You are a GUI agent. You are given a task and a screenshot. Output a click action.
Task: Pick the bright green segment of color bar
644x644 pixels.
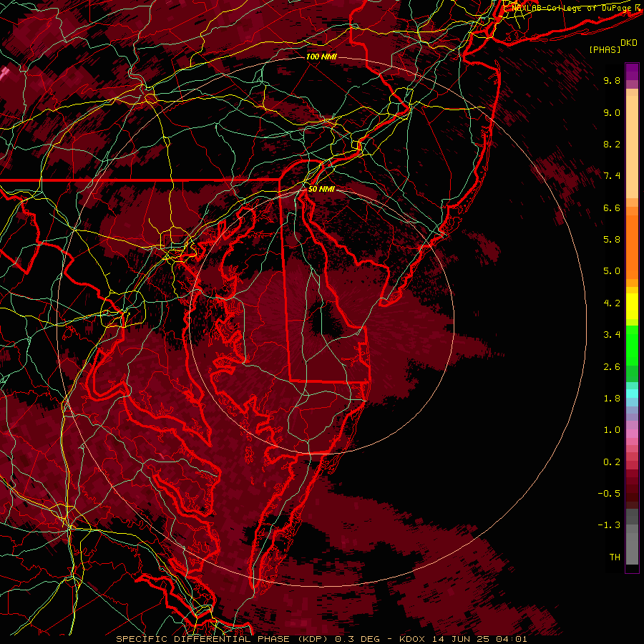click(632, 345)
